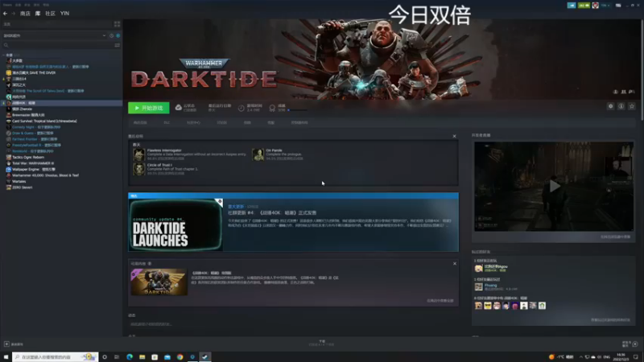Click the Add a Game button
This screenshot has height=362, width=644.
click(14, 344)
